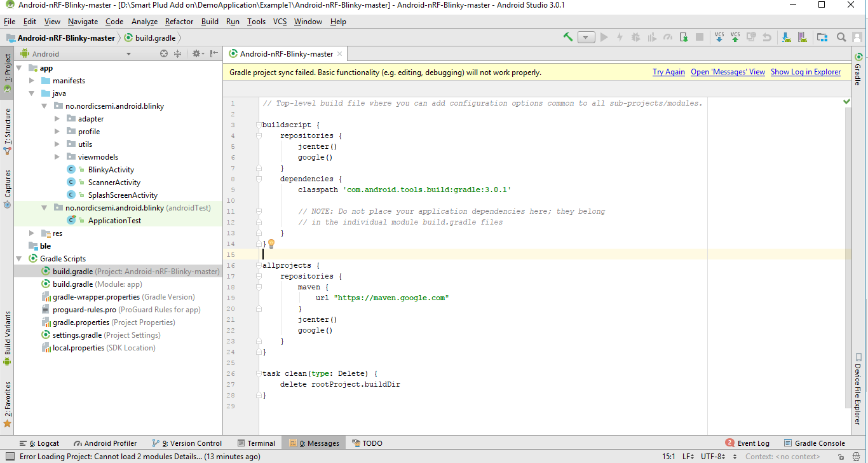Open the Project panel settings gear

coord(197,54)
